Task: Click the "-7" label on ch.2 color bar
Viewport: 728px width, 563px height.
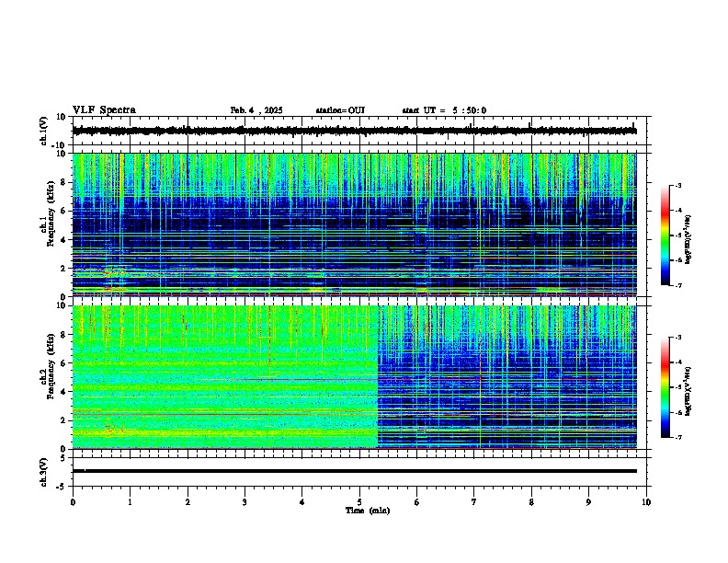Action: point(678,437)
